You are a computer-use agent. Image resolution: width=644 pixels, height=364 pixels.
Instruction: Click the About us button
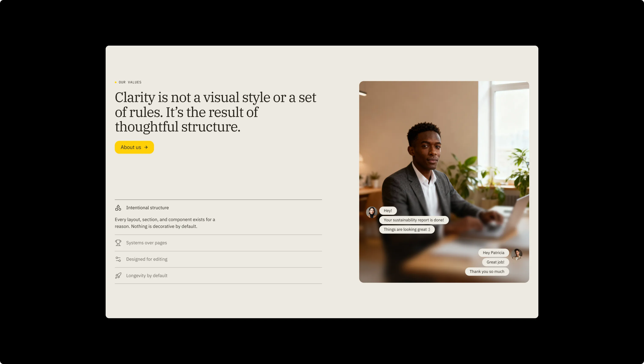point(134,147)
